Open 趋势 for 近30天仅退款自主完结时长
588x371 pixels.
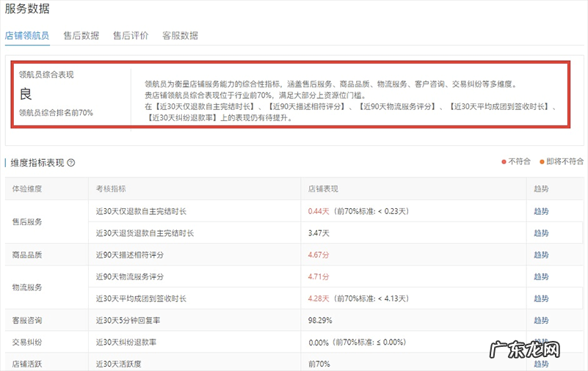tap(541, 211)
